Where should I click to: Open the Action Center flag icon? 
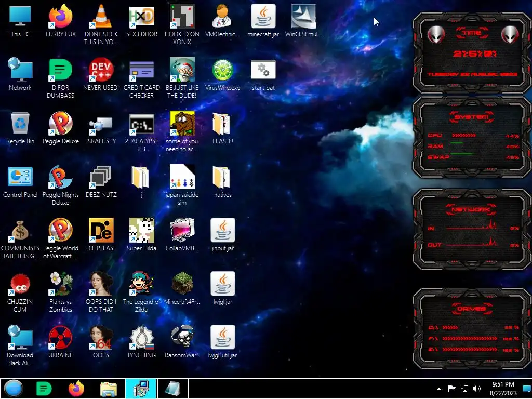(451, 389)
